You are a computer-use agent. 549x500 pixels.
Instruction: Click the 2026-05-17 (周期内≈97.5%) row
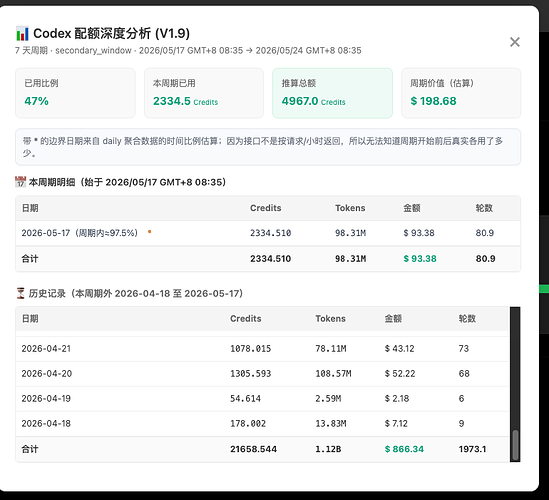(268, 233)
